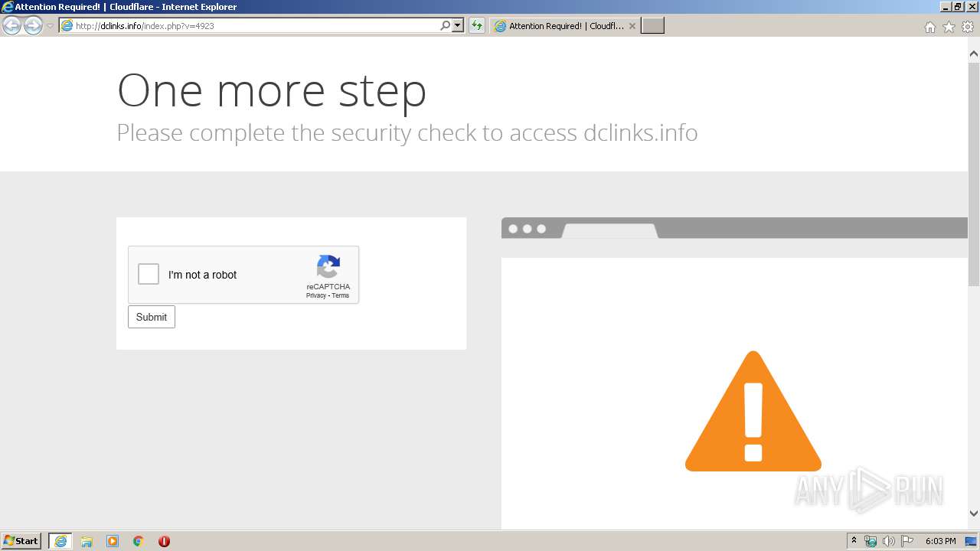980x551 pixels.
Task: Click the site favicon in address bar
Action: [67, 26]
